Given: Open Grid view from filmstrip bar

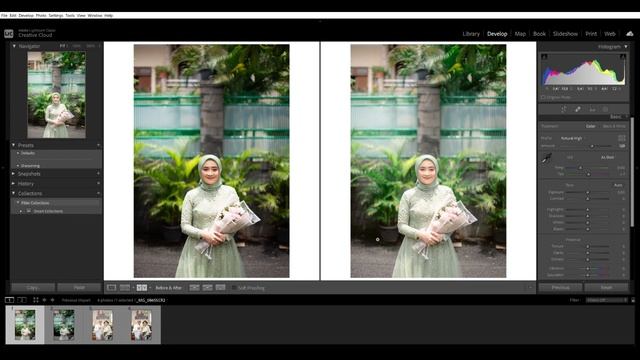Looking at the screenshot, I should pos(36,300).
